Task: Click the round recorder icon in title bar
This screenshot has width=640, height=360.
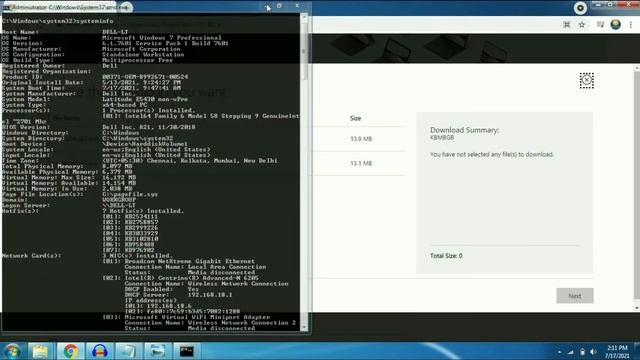Action: (580, 8)
